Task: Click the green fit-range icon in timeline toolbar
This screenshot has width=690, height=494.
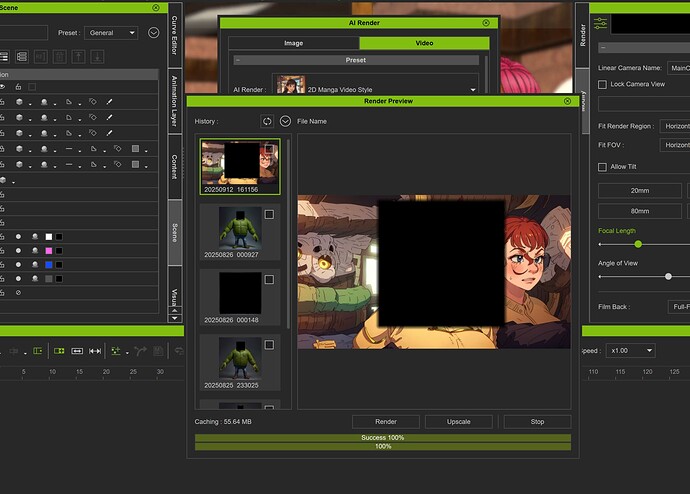Action: coord(59,351)
